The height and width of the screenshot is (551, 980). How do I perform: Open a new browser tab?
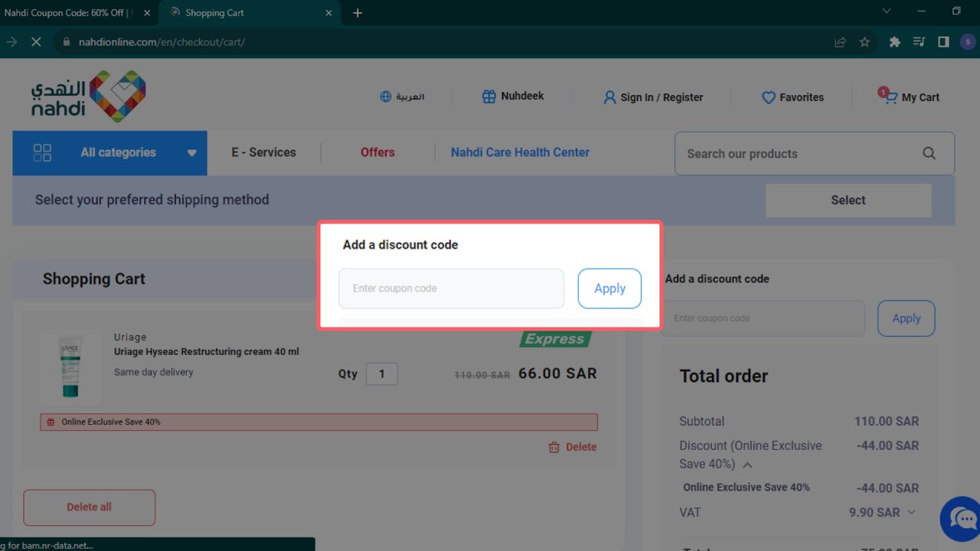pyautogui.click(x=358, y=13)
